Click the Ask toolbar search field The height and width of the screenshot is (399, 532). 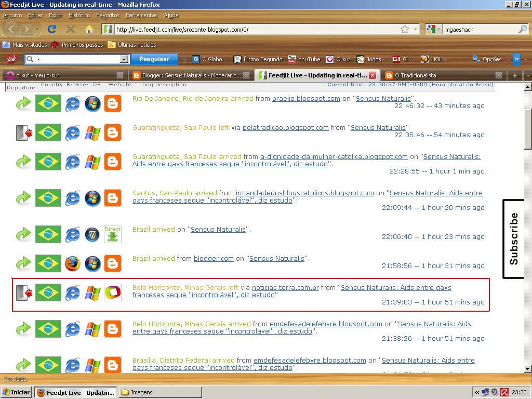[x=76, y=59]
